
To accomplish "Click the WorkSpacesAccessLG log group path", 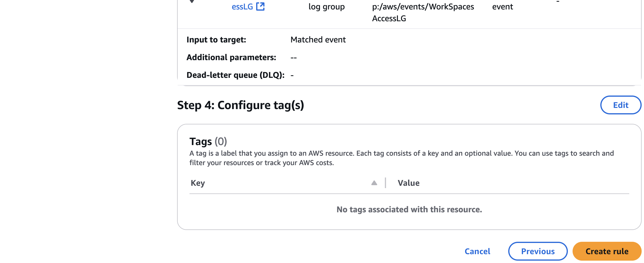I will click(423, 12).
